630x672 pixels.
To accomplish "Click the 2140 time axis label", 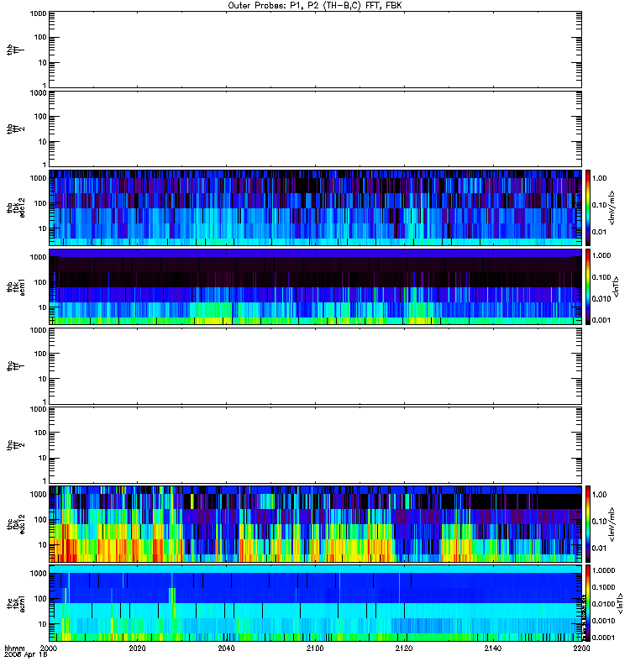I will (x=493, y=648).
